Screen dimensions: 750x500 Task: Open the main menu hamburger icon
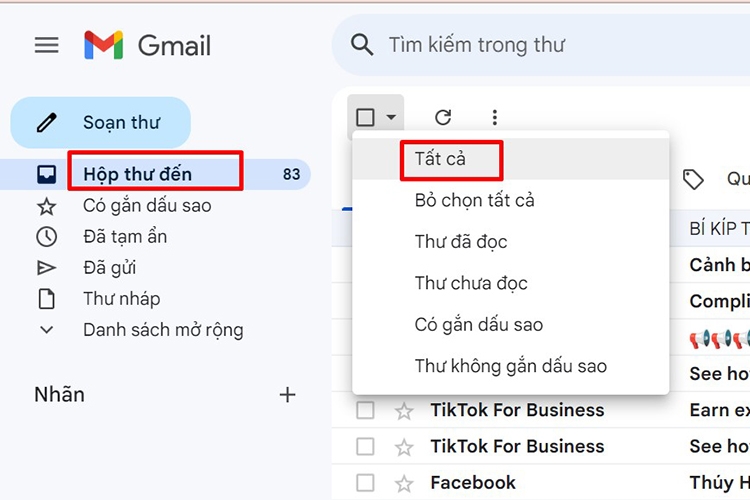(x=46, y=45)
